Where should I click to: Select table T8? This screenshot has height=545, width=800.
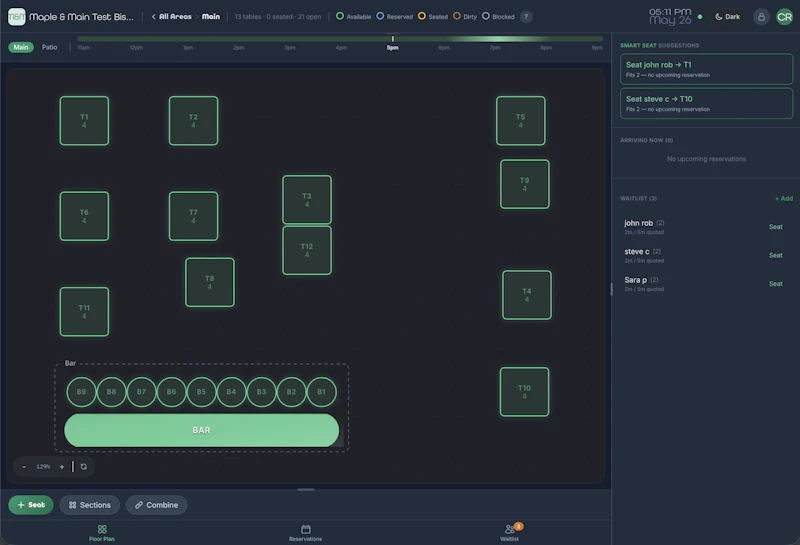(x=210, y=282)
